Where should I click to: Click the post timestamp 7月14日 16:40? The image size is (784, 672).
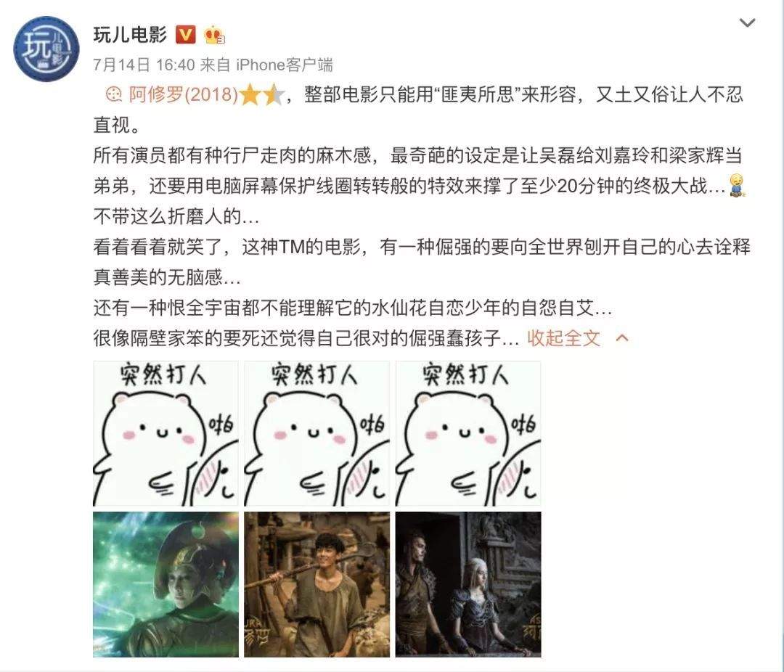(x=144, y=65)
